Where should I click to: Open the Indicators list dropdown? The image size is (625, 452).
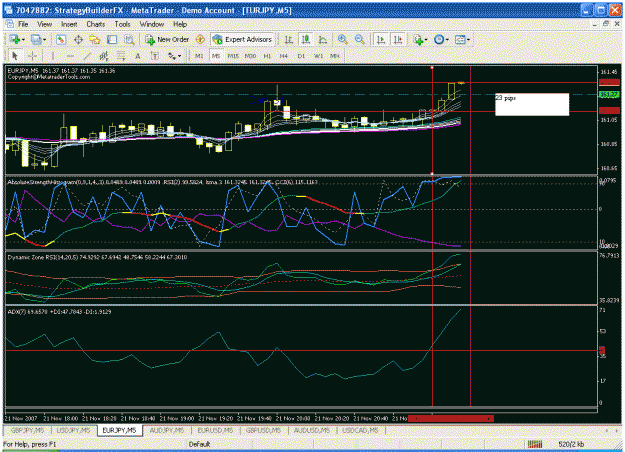(x=420, y=39)
